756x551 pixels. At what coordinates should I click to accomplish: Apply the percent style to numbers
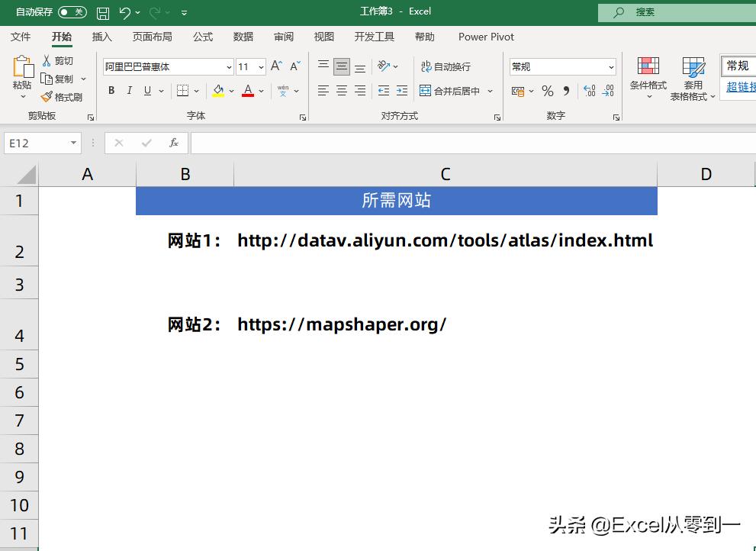click(x=547, y=91)
